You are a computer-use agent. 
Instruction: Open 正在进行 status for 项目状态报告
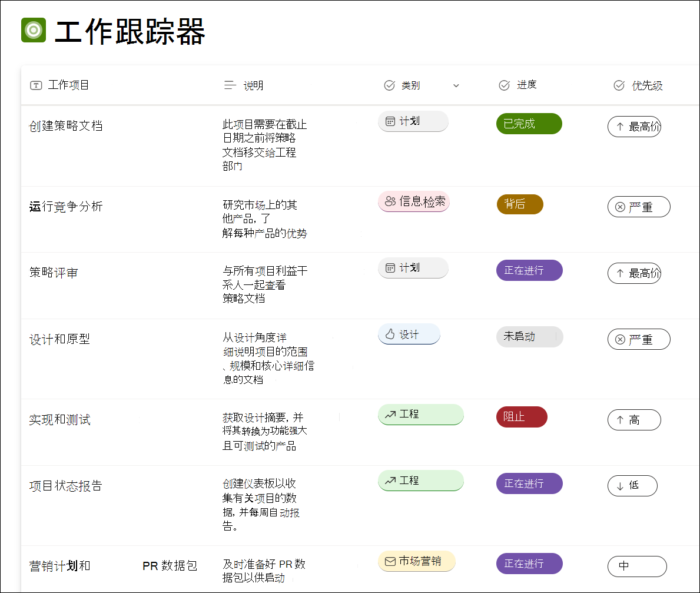(529, 483)
